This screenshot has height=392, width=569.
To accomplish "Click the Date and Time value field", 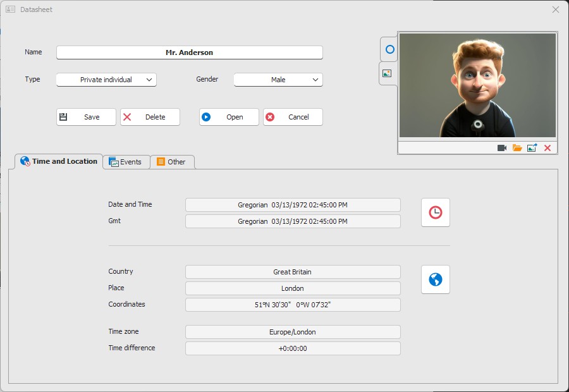I will (x=293, y=205).
